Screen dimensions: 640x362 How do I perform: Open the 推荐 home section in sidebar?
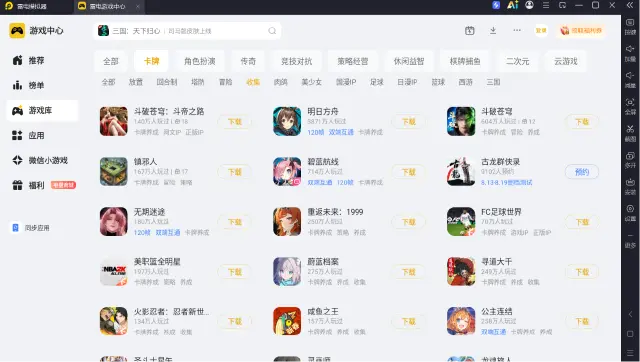click(29, 60)
